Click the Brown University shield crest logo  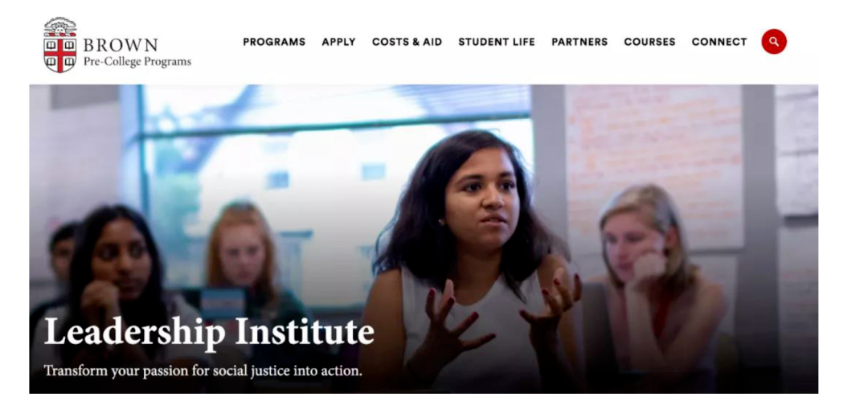tap(59, 45)
